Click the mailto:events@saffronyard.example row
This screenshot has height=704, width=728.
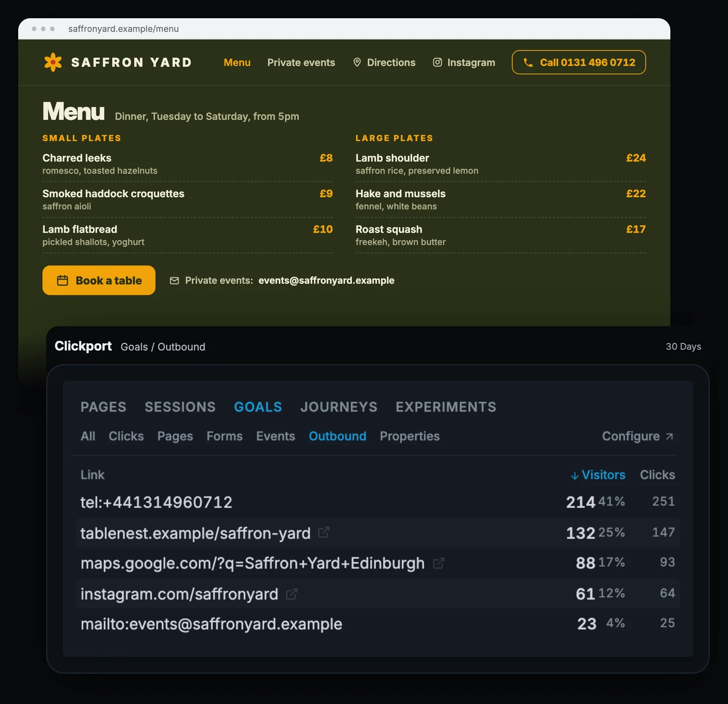(378, 624)
